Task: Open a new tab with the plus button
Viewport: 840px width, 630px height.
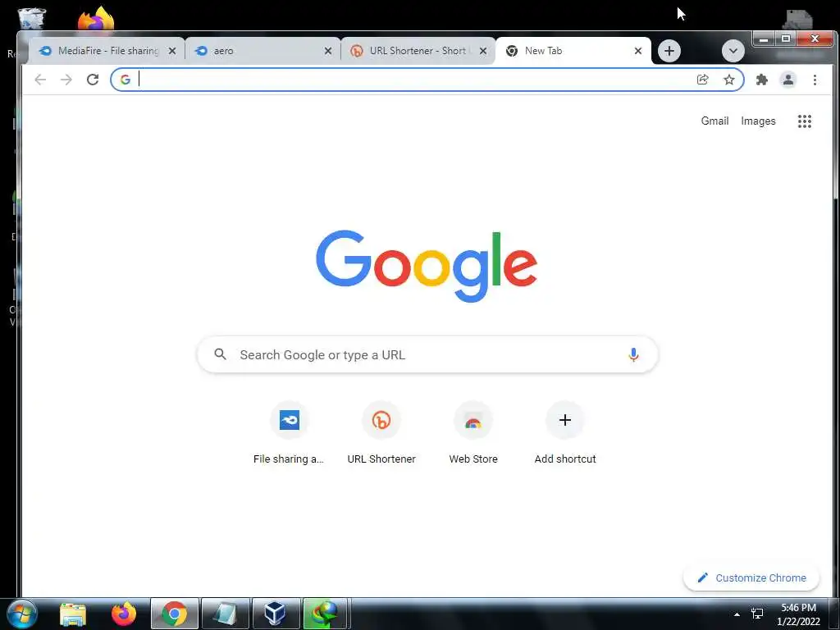Action: click(x=669, y=51)
